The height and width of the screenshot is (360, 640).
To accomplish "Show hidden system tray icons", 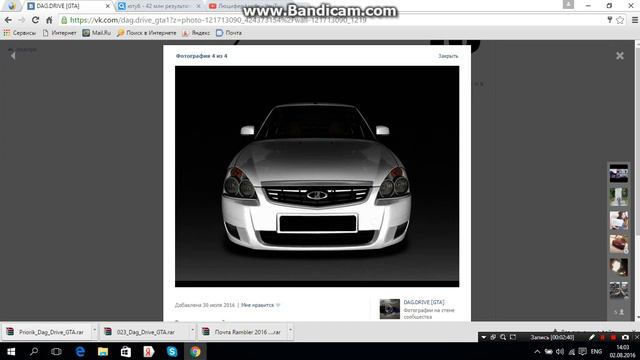I will [537, 351].
